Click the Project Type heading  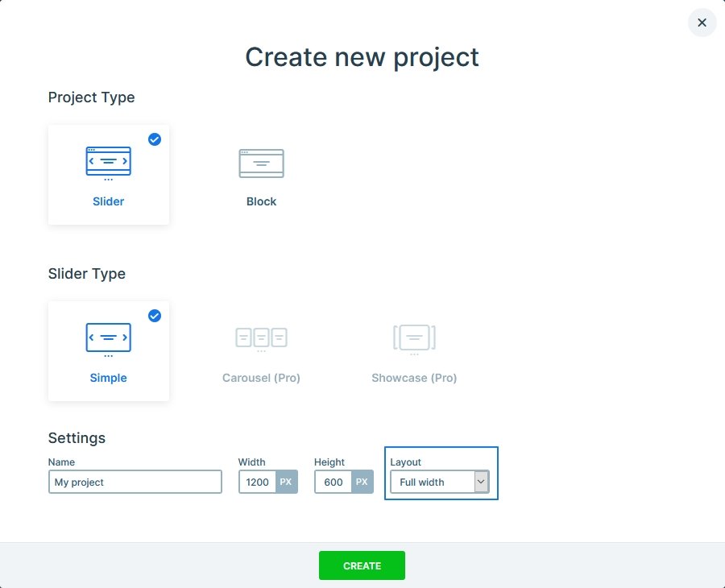click(92, 97)
